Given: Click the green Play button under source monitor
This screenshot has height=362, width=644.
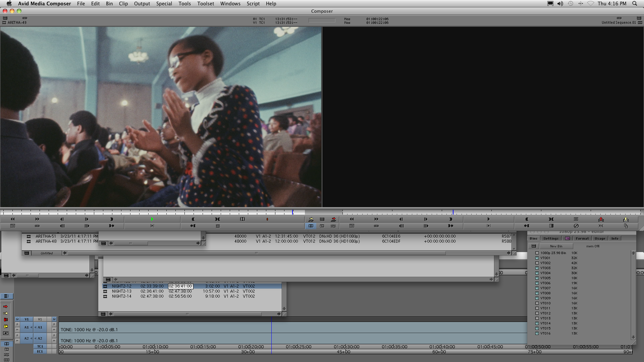Looking at the screenshot, I should pyautogui.click(x=152, y=219).
